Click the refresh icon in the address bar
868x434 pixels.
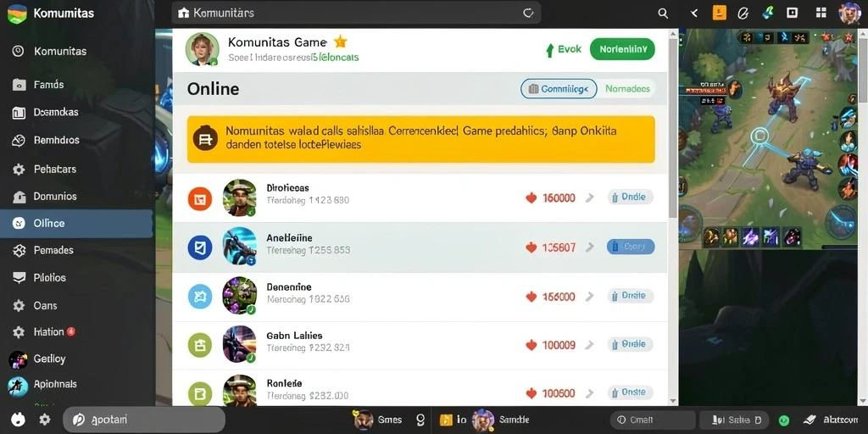[528, 13]
